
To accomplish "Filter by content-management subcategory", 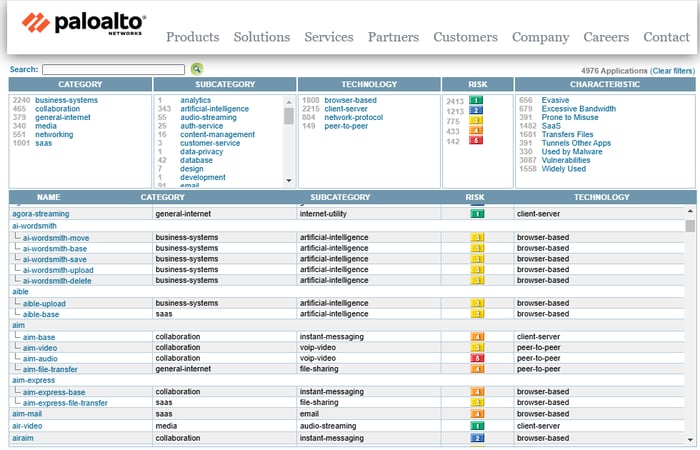I will pyautogui.click(x=217, y=134).
